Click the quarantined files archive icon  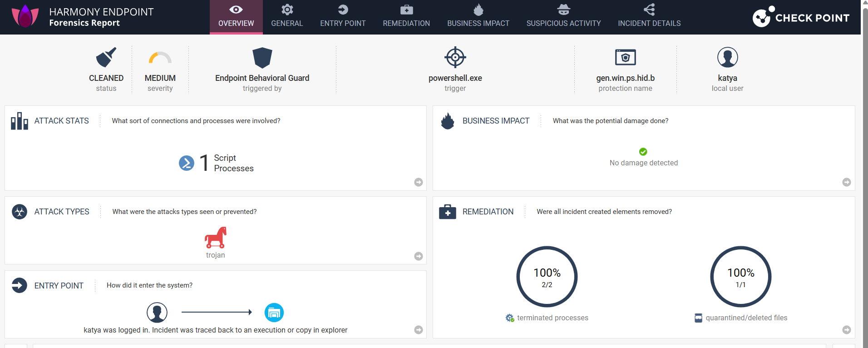[x=699, y=318]
